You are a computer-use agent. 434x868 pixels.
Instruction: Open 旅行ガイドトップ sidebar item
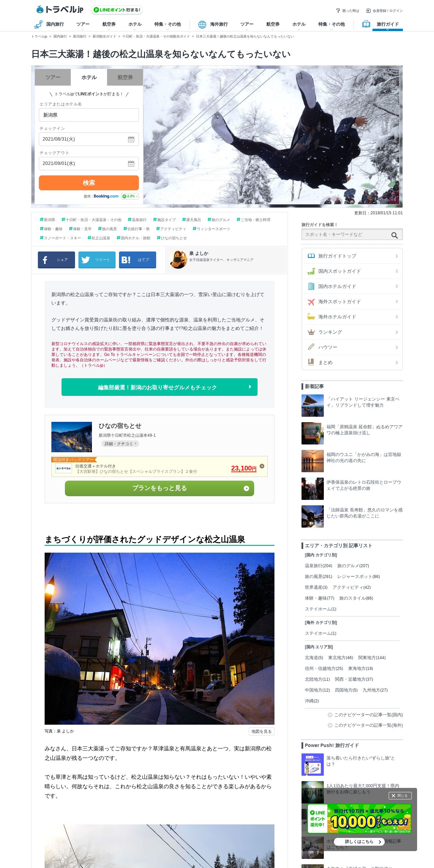(352, 256)
